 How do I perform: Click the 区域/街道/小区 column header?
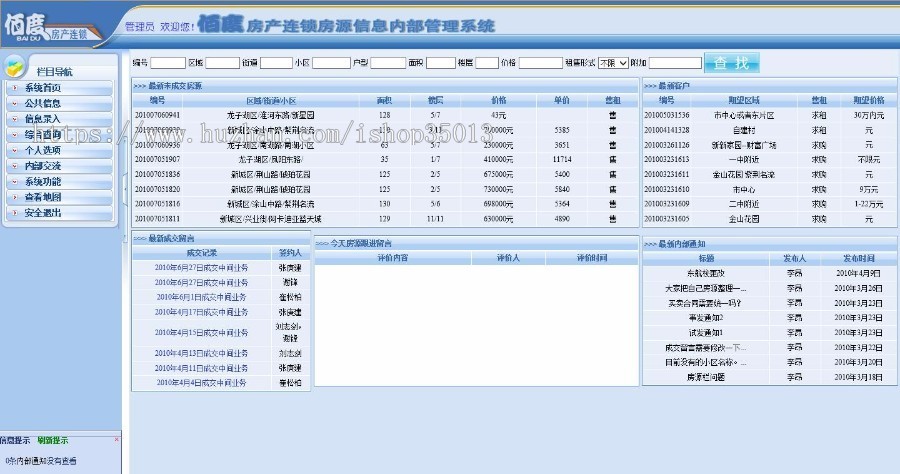[271, 100]
